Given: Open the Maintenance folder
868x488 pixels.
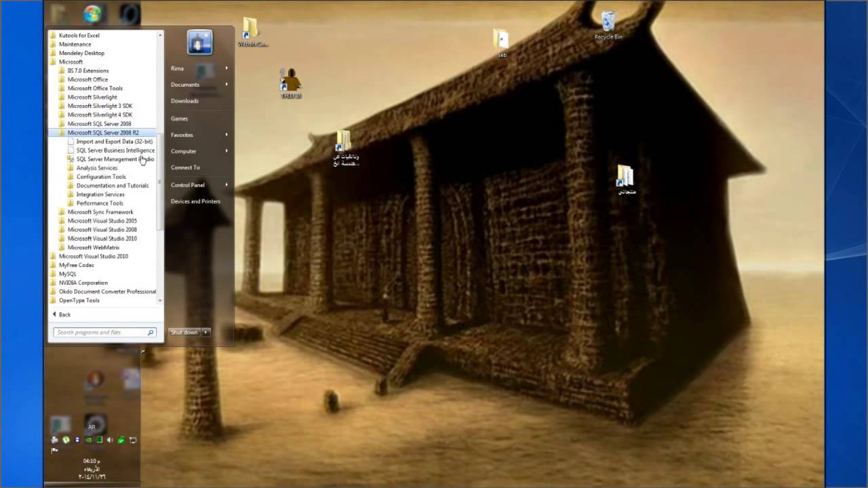Looking at the screenshot, I should click(x=71, y=44).
